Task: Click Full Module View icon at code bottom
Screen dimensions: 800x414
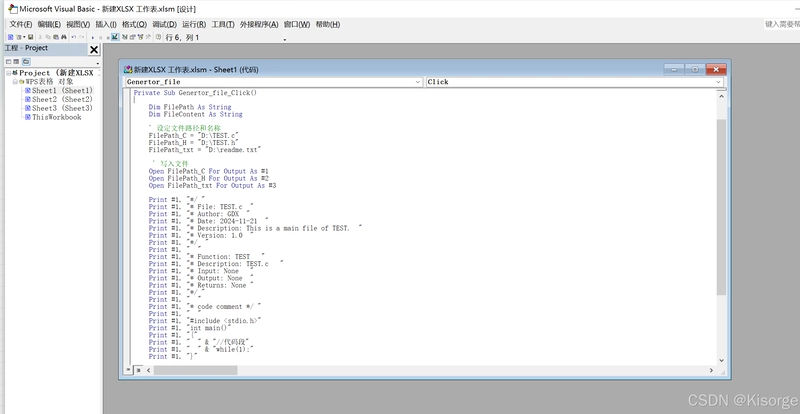Action: click(x=138, y=370)
